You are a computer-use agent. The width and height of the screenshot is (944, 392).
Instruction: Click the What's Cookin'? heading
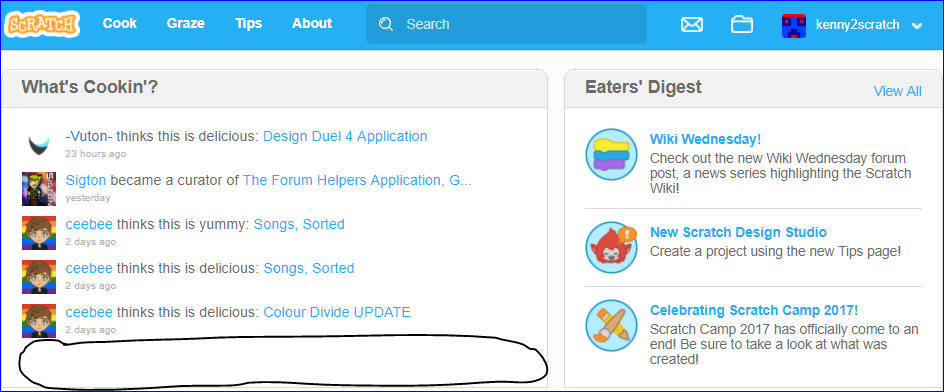click(x=90, y=87)
